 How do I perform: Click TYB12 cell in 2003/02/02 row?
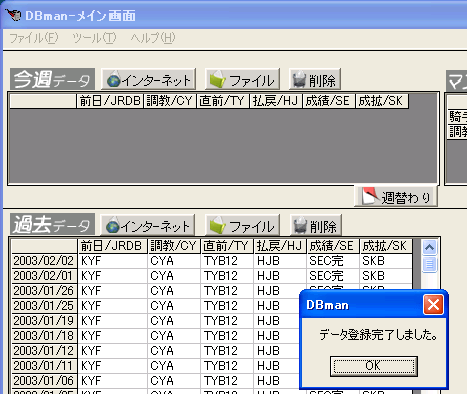tap(227, 261)
